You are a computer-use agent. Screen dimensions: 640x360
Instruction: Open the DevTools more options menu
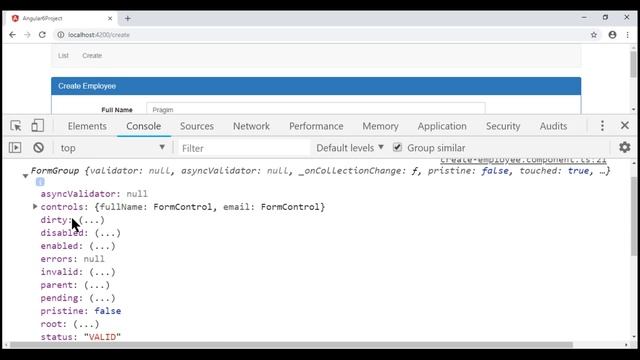[602, 126]
